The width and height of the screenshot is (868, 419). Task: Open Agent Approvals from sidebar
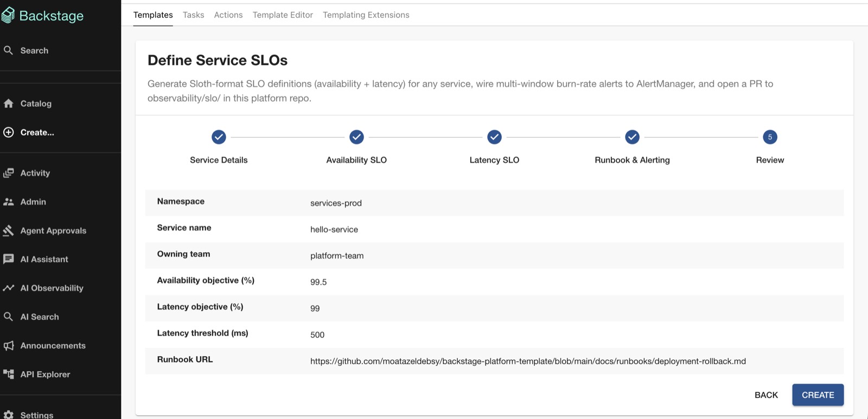53,230
